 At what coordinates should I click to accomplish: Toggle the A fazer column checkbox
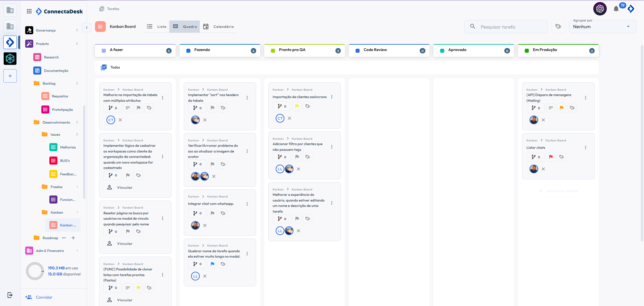(104, 50)
